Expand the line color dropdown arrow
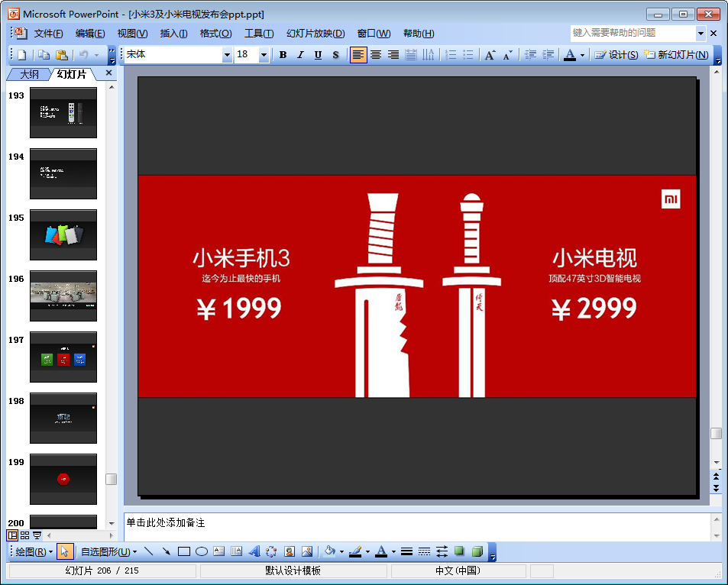 tap(367, 551)
